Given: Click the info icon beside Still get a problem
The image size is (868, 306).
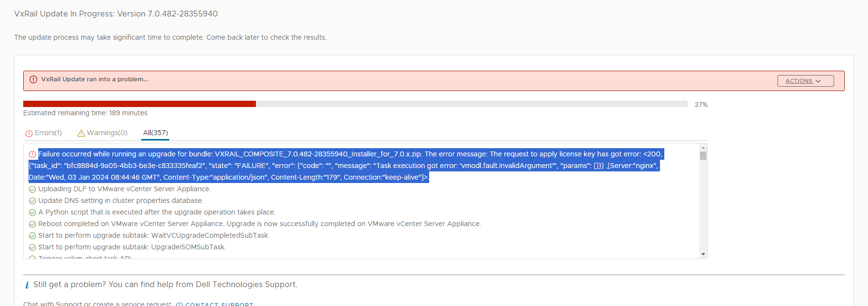Looking at the screenshot, I should pos(27,285).
